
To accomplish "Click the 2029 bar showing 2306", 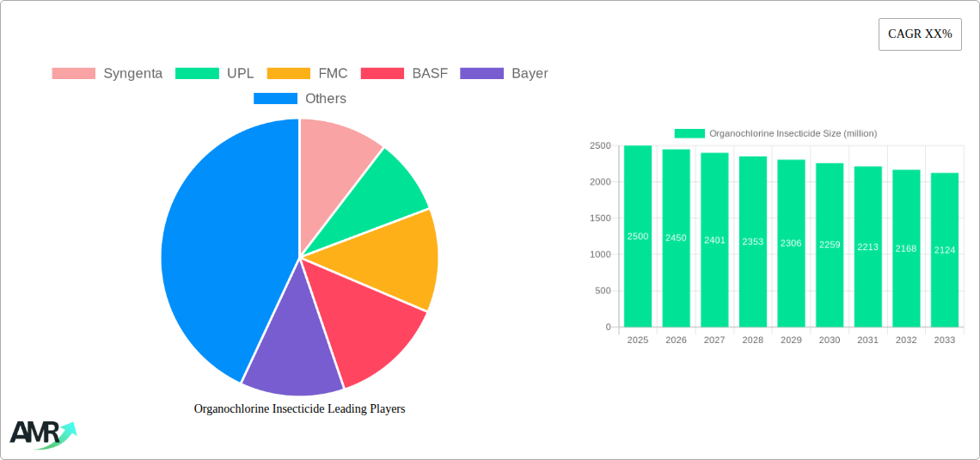I will coord(791,243).
